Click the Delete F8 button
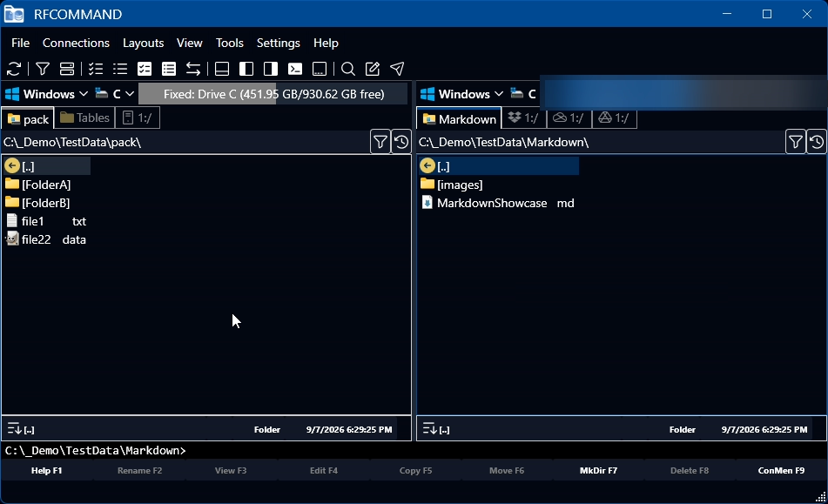The height and width of the screenshot is (504, 828). tap(689, 470)
